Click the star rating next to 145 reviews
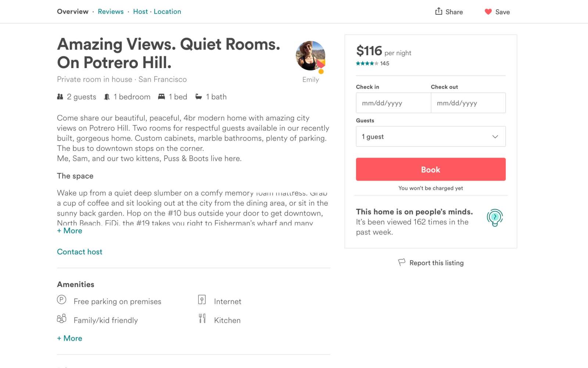This screenshot has height=368, width=588. [x=366, y=63]
